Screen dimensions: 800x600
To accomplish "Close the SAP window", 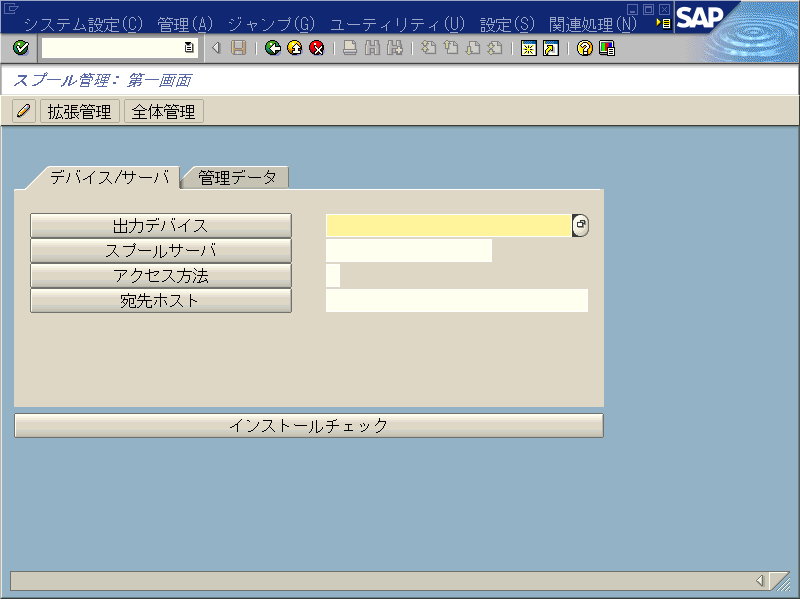I will [664, 10].
